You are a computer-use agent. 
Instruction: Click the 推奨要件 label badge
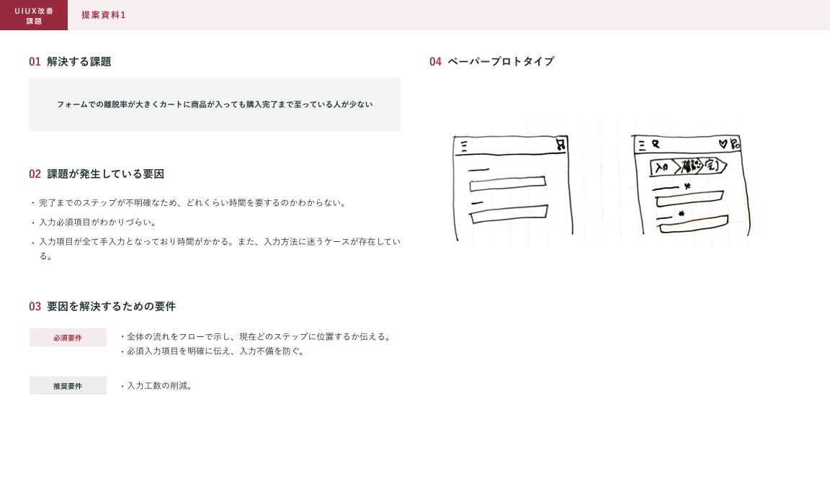point(68,386)
